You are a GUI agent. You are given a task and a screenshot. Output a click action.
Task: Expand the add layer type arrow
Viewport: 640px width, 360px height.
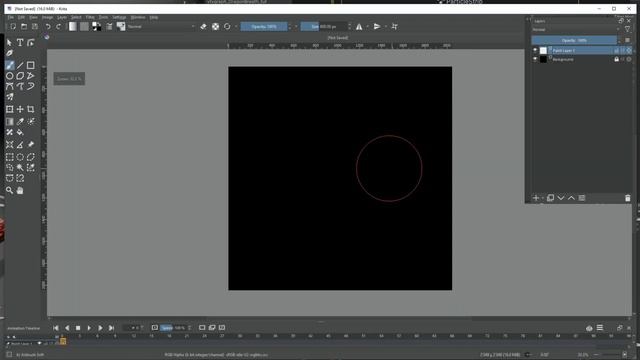542,198
